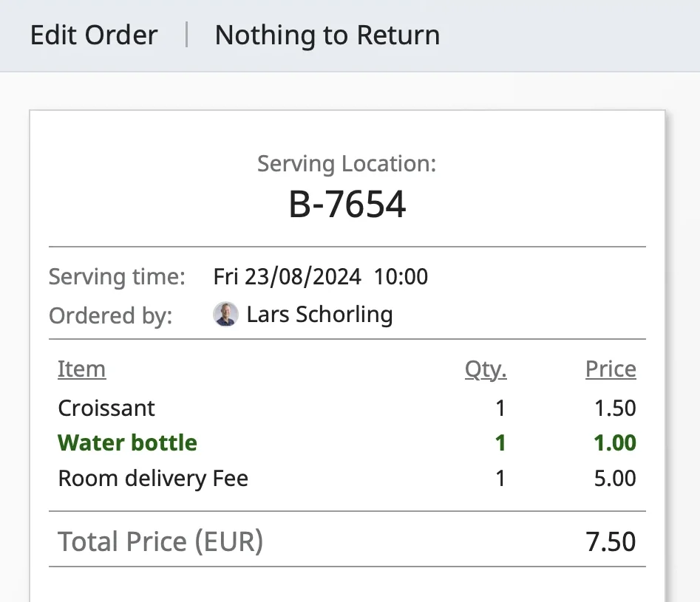Click the Water bottle price 1.00

(615, 443)
